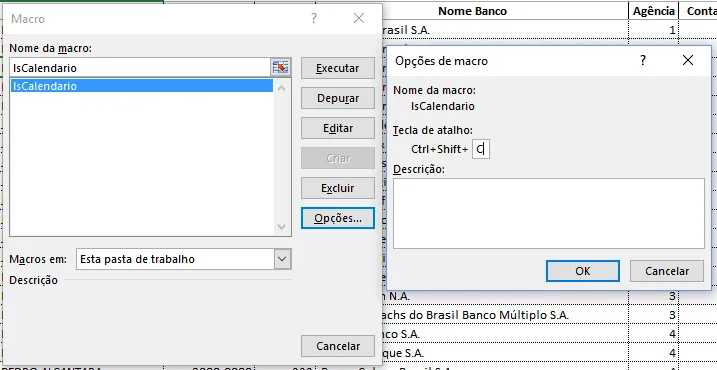Select IsCalendario in the macro list
The width and height of the screenshot is (717, 370).
[x=142, y=86]
